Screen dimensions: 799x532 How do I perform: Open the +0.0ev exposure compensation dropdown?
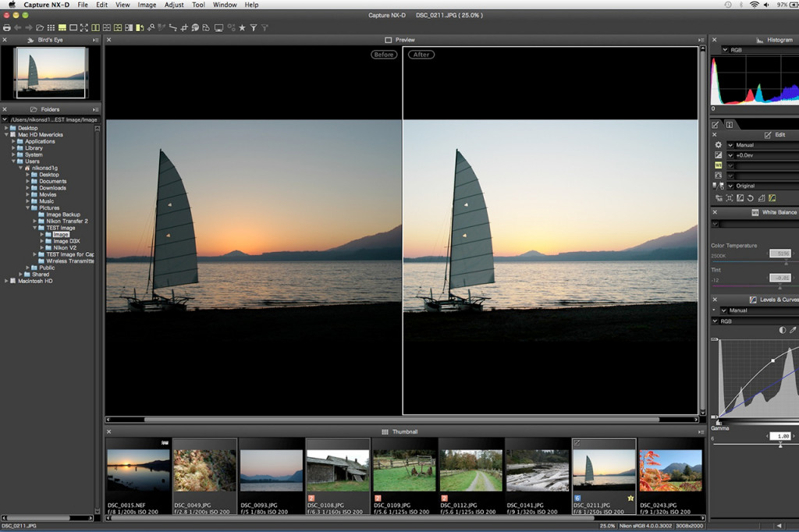(x=730, y=155)
